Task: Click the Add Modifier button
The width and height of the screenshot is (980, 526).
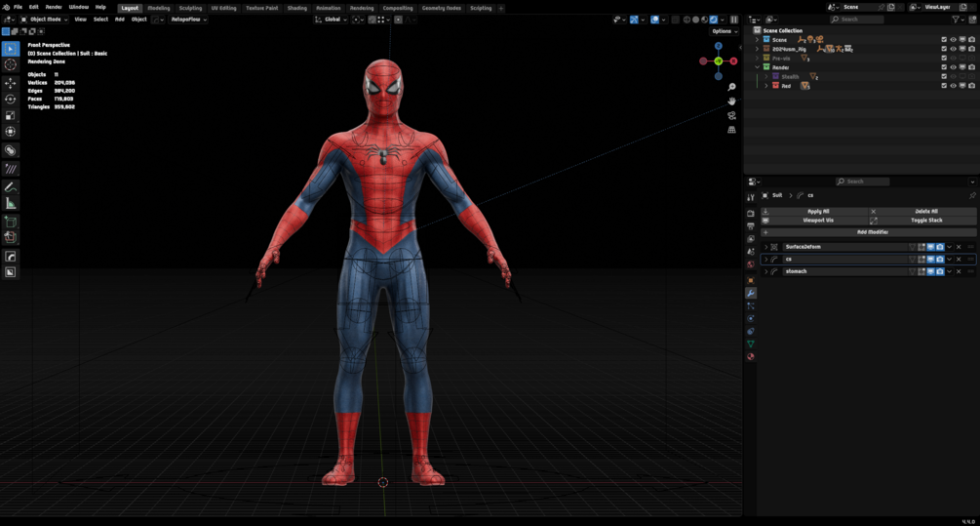Action: (x=872, y=232)
